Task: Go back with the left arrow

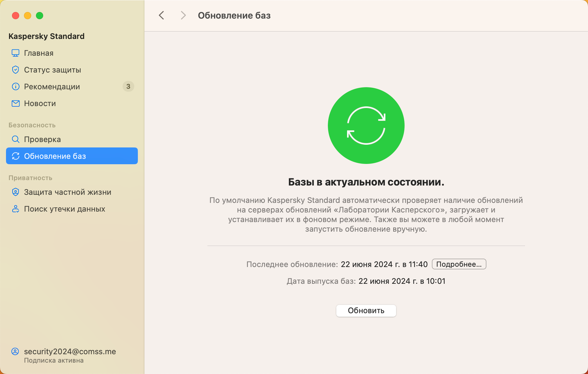Action: click(162, 15)
